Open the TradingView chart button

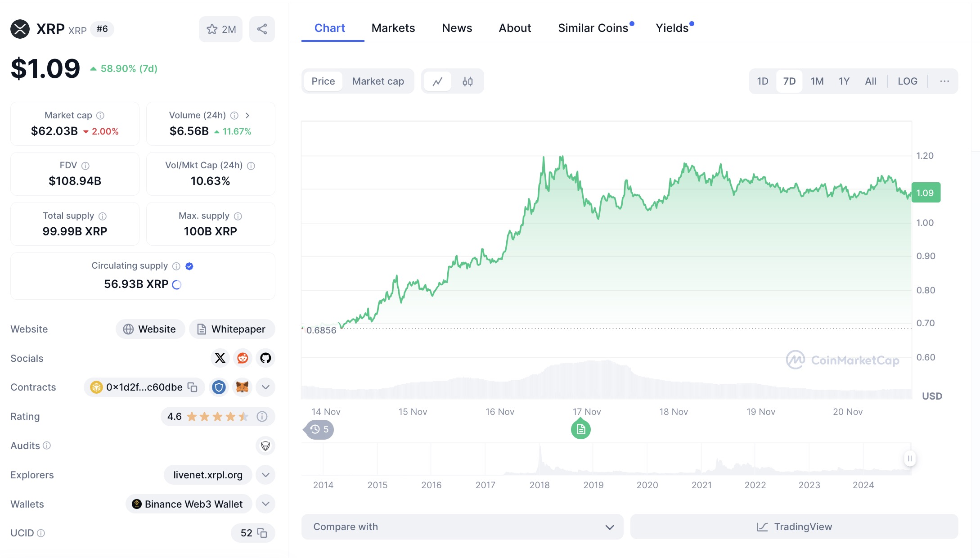click(x=794, y=527)
